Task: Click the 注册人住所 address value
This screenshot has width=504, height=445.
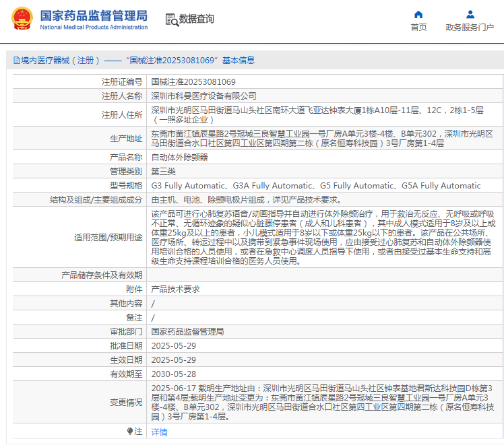Action: click(317, 114)
